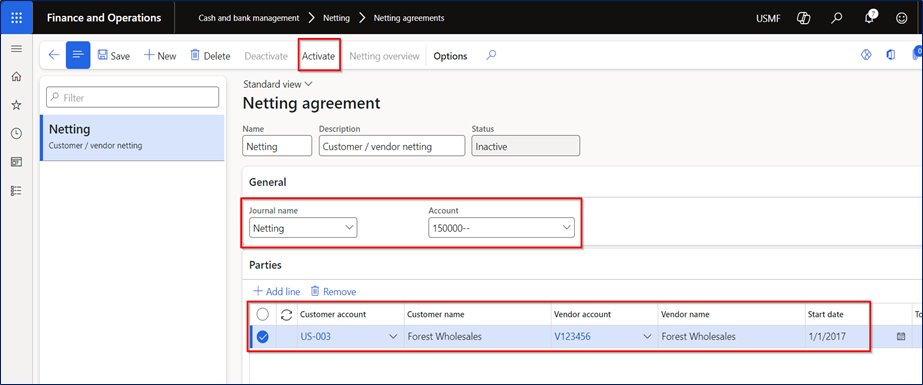Create a New netting agreement
The height and width of the screenshot is (385, 923).
pyautogui.click(x=160, y=56)
